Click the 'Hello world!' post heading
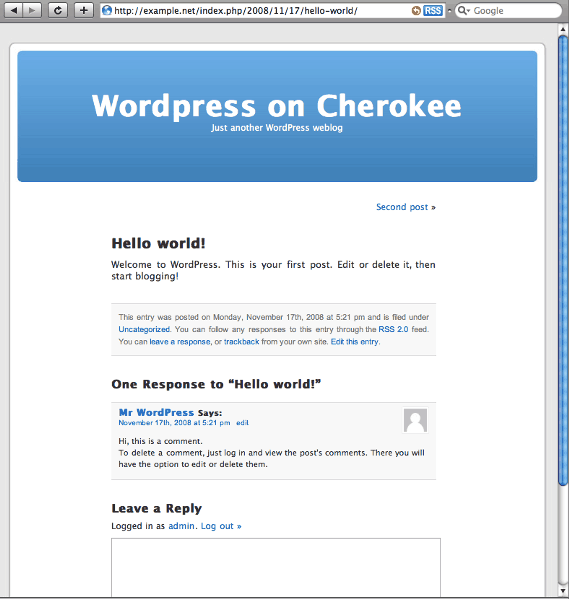The height and width of the screenshot is (599, 569). [x=158, y=243]
